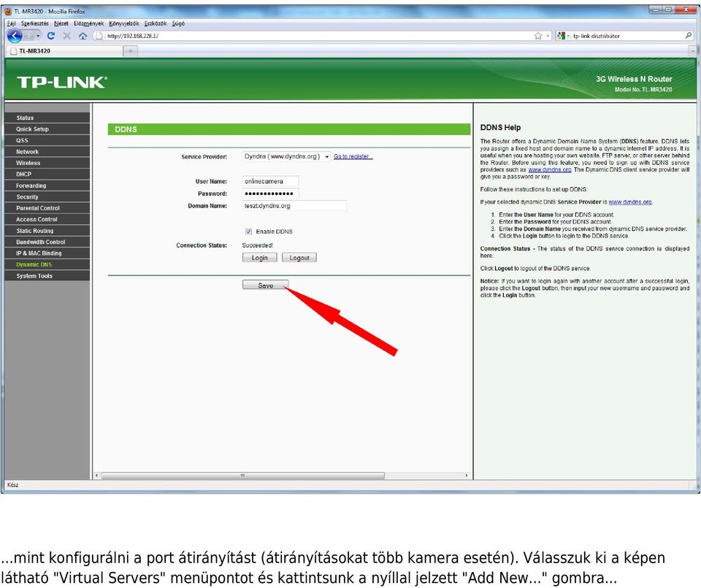
Task: Open Quick Setup in the sidebar
Action: coord(47,129)
